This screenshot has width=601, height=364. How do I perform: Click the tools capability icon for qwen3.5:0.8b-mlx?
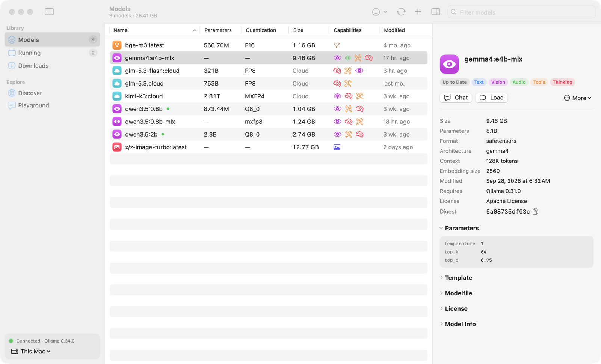[x=359, y=122]
